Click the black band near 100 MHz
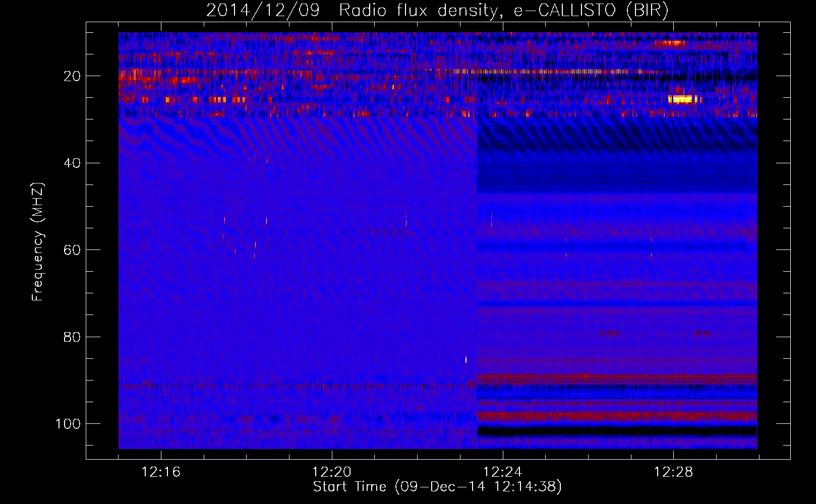The image size is (816, 504). 617,431
